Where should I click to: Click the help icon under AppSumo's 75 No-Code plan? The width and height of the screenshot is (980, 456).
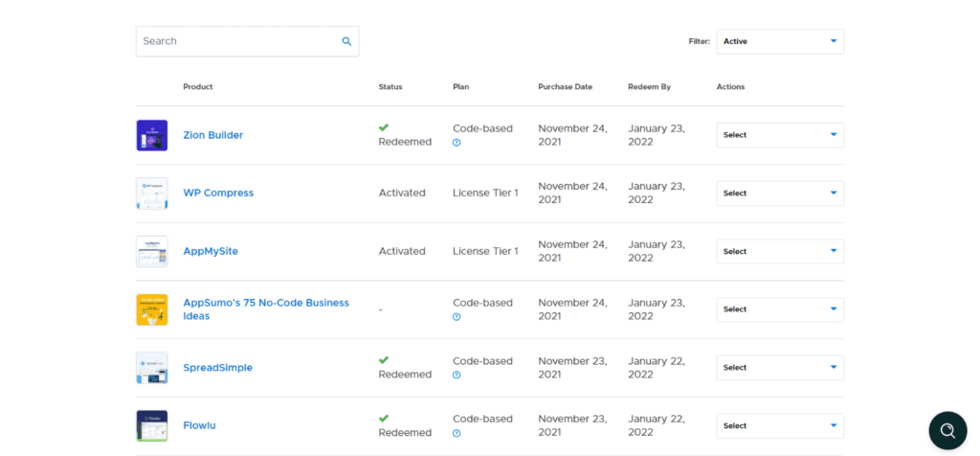(x=457, y=317)
